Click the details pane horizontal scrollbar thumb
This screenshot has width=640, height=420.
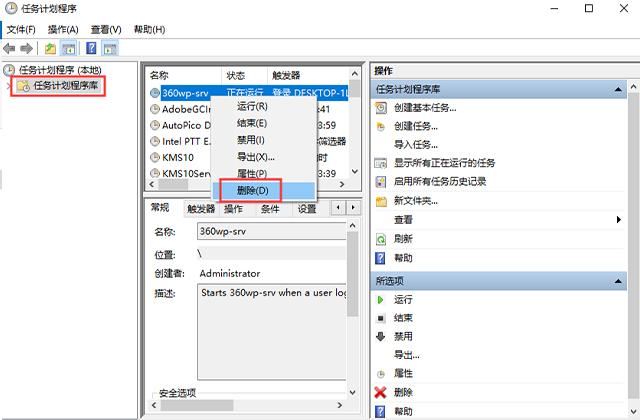pos(197,405)
